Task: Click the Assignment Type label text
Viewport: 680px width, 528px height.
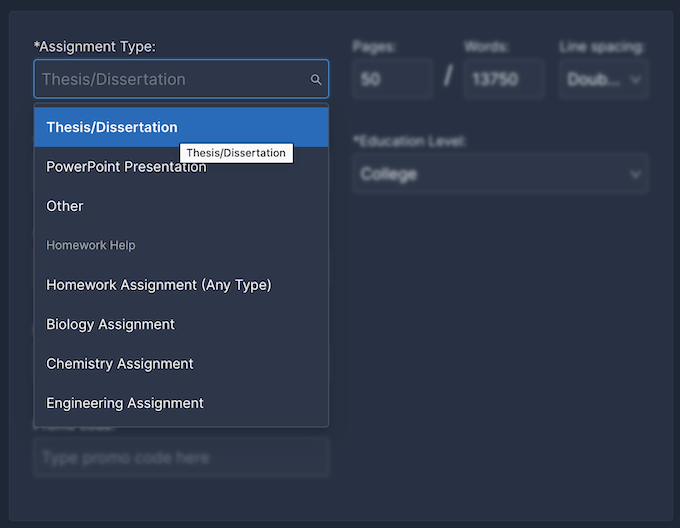Action: (94, 46)
